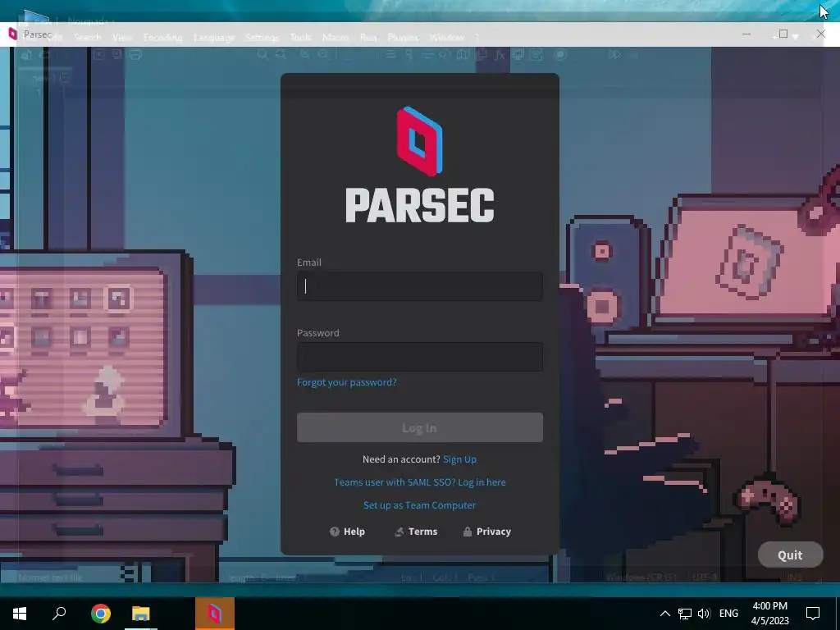Open the Forgot your password link
Screen dimensions: 840x630
click(347, 382)
